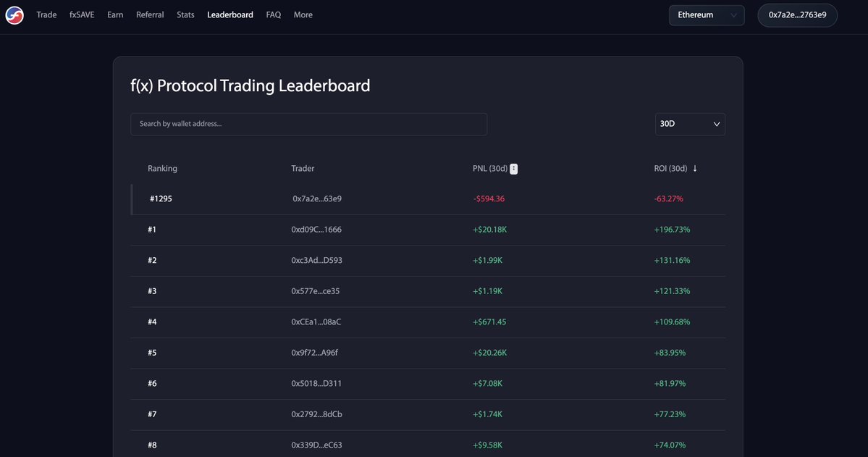Click the +$1.74K PNL value
This screenshot has width=868, height=457.
[488, 414]
